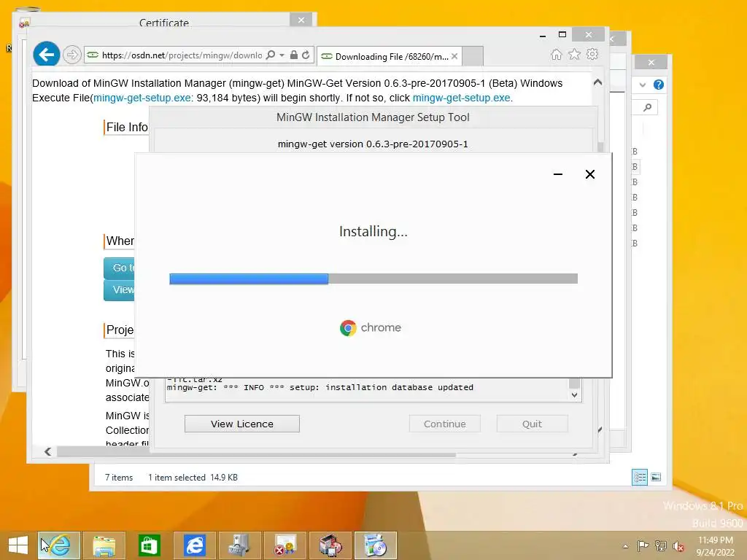Close the rightmost background window
The image size is (747, 560).
click(651, 63)
